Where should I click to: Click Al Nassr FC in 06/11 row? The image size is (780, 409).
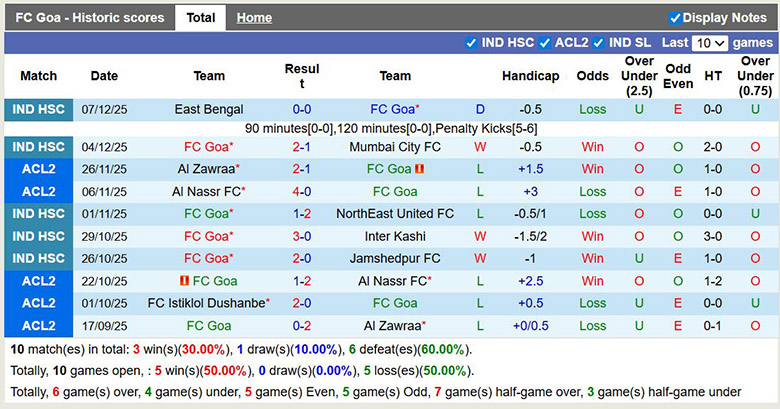(x=206, y=191)
